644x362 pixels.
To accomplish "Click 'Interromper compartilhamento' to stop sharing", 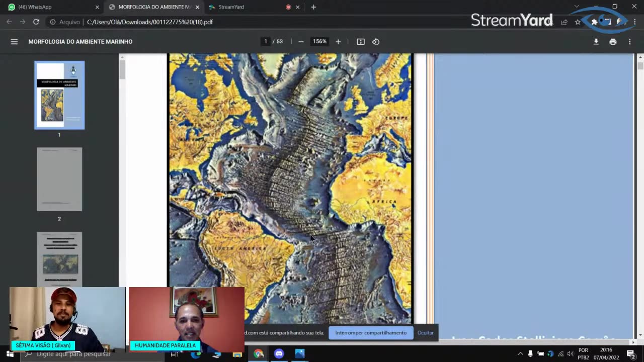I will (x=371, y=333).
